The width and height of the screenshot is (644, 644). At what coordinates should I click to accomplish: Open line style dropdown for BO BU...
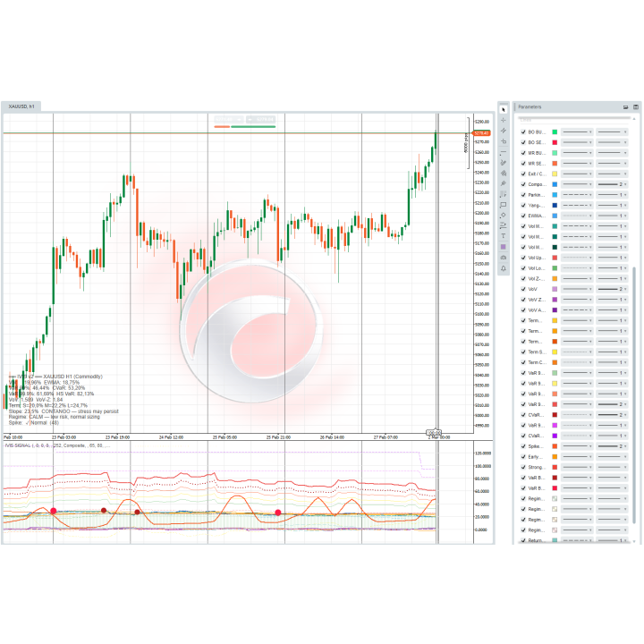pos(577,131)
